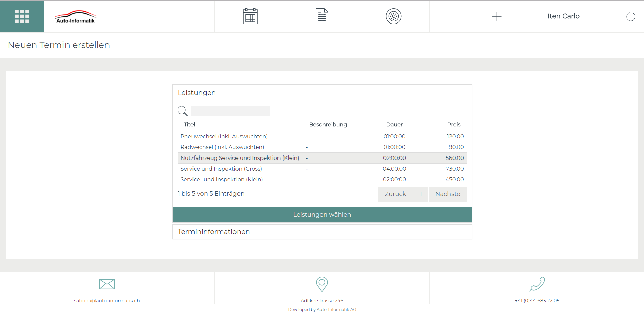Image resolution: width=644 pixels, height=316 pixels.
Task: Select Nutzfahrzeug Service und Inspektion (Klein)
Action: 322,158
